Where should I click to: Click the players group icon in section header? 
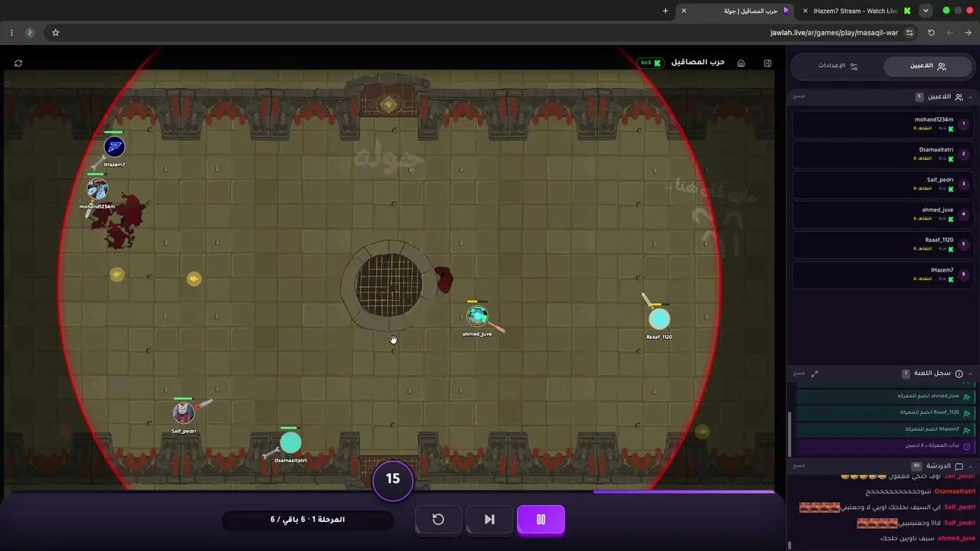click(959, 97)
